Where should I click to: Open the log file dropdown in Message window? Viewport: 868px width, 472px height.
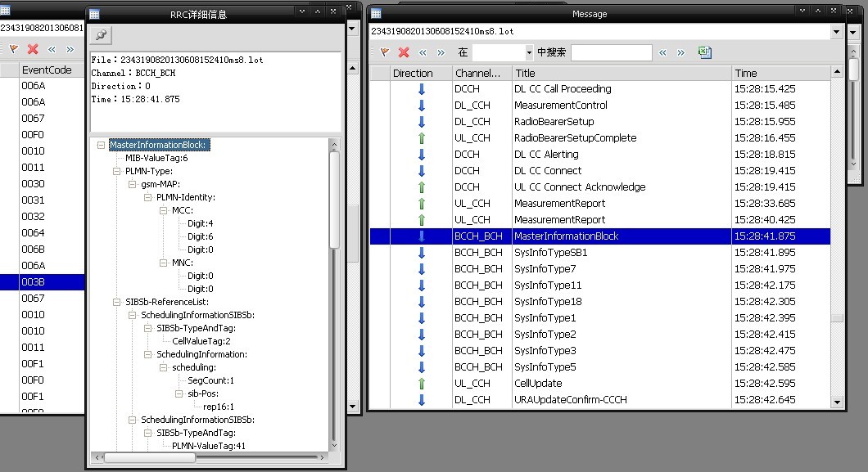[x=836, y=32]
